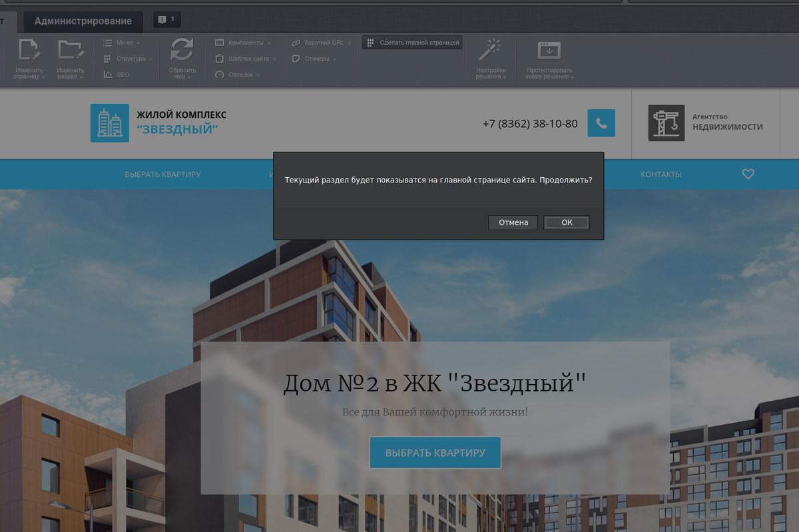Expand the Изменить раздел dropdown arrow
Screen dimensions: 799x532
[81, 77]
